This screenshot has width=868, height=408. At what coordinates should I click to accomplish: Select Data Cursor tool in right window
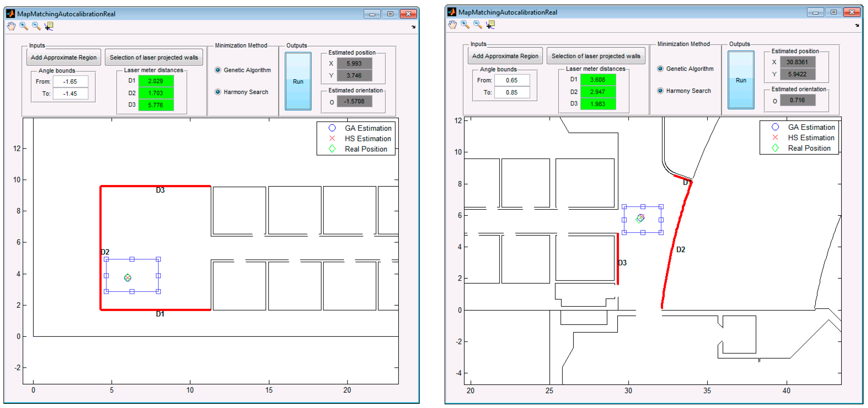[x=491, y=25]
